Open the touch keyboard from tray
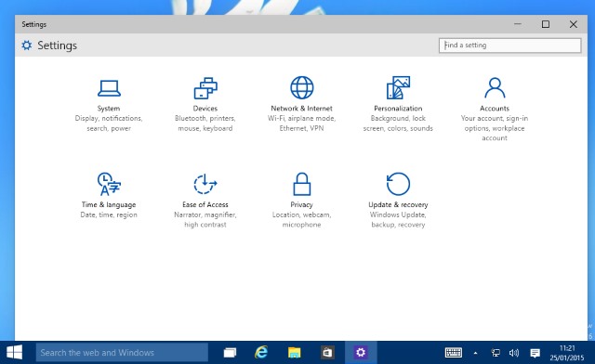This screenshot has width=595, height=364. point(453,353)
